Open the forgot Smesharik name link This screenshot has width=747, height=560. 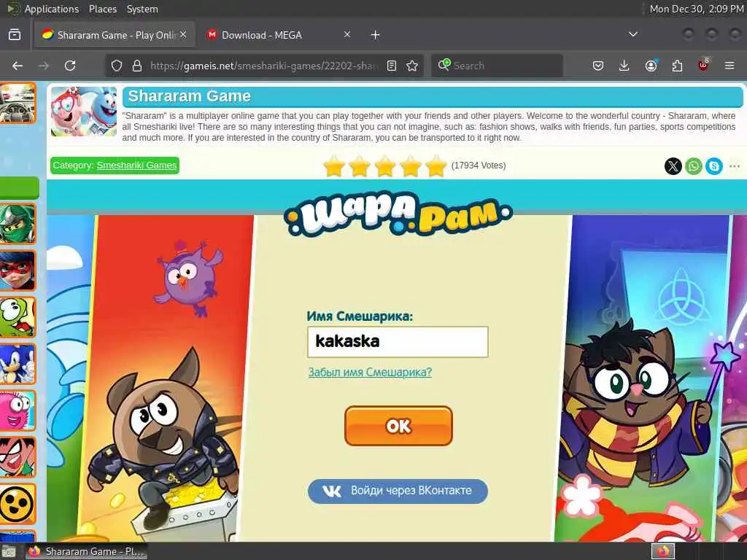370,372
